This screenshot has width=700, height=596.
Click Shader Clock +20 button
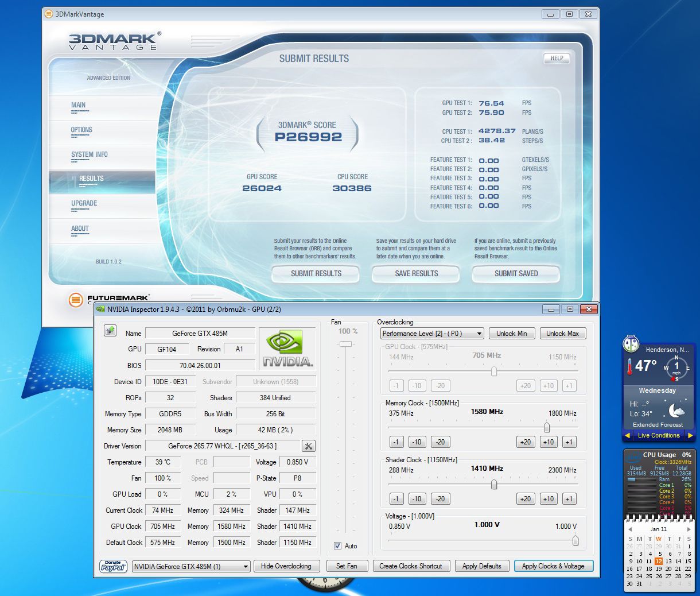(526, 499)
